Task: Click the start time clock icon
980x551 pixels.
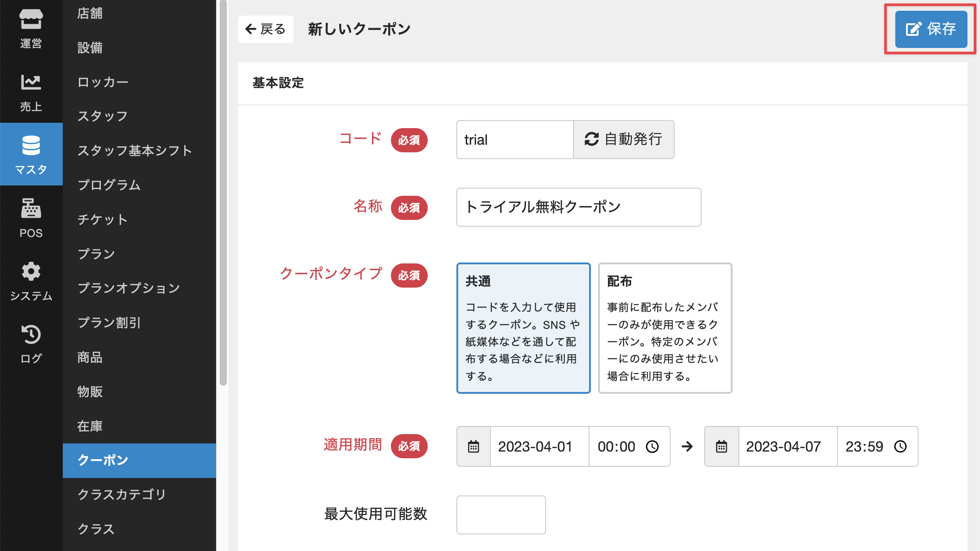Action: pos(652,447)
